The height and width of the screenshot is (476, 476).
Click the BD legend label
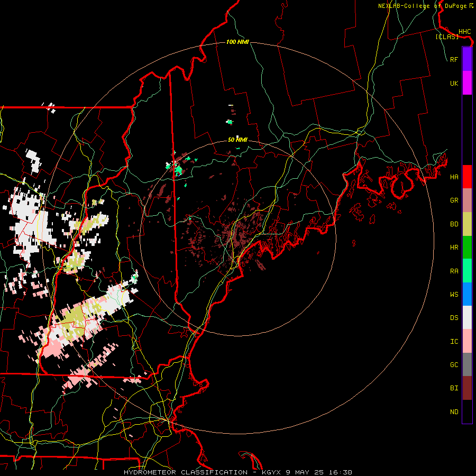coord(454,224)
